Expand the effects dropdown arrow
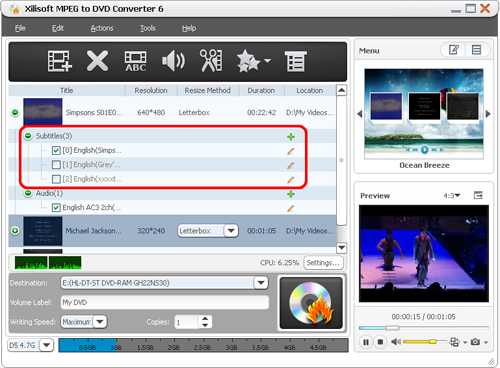This screenshot has width=500, height=368. (267, 61)
